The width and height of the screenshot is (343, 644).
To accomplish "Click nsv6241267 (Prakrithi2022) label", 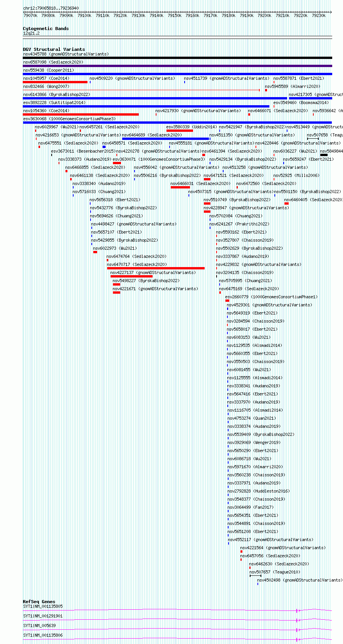I will pos(239,224).
